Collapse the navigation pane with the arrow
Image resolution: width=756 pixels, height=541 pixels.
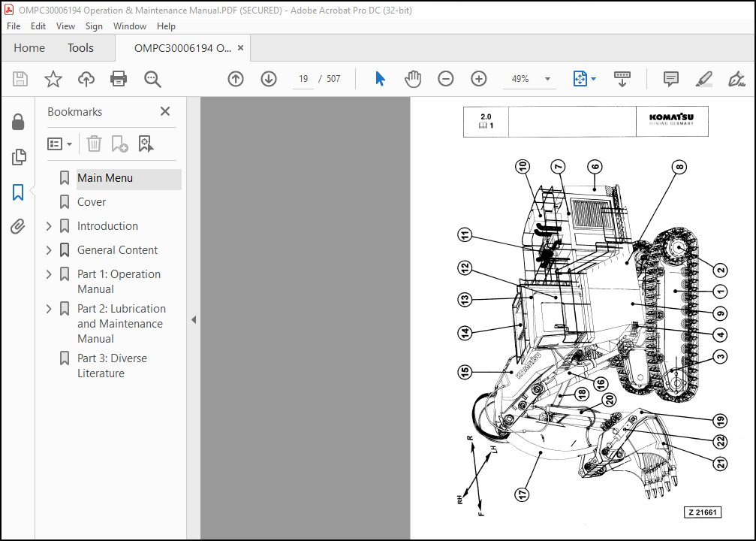(194, 319)
